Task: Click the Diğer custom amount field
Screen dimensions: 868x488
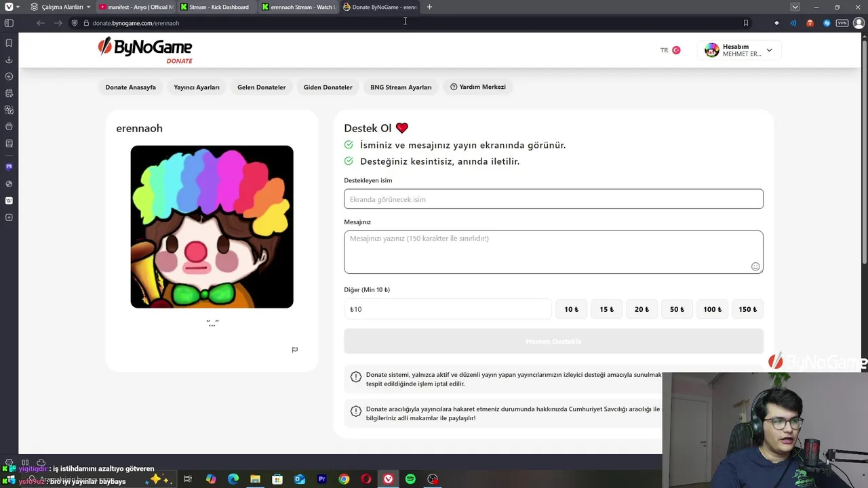Action: click(448, 309)
